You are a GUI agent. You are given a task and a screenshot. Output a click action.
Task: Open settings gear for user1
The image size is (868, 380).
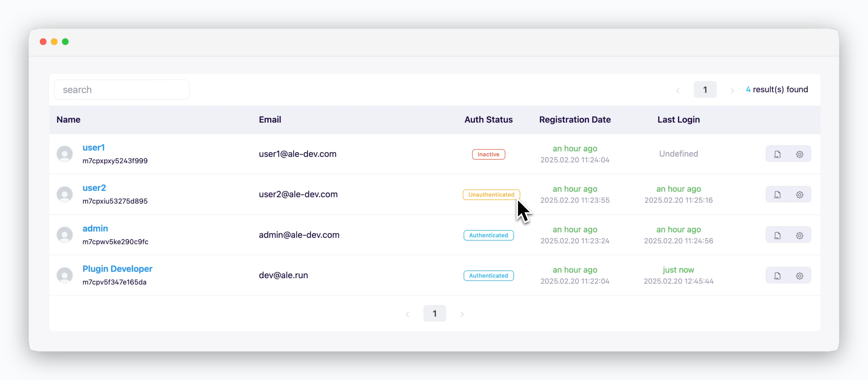pyautogui.click(x=800, y=154)
